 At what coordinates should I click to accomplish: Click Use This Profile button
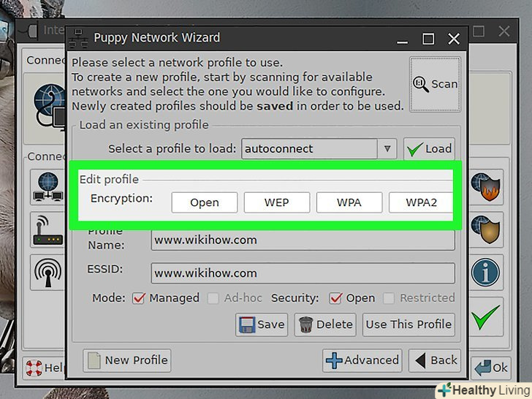(408, 324)
